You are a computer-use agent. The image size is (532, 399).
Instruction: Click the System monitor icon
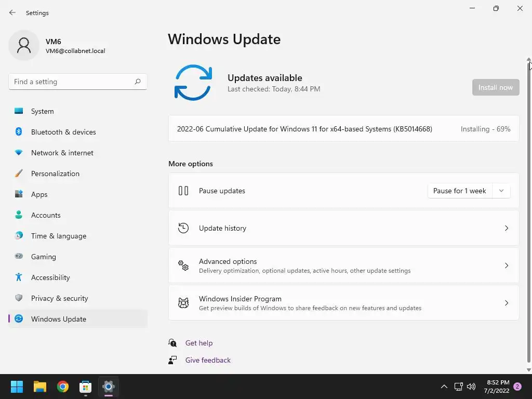(x=19, y=111)
